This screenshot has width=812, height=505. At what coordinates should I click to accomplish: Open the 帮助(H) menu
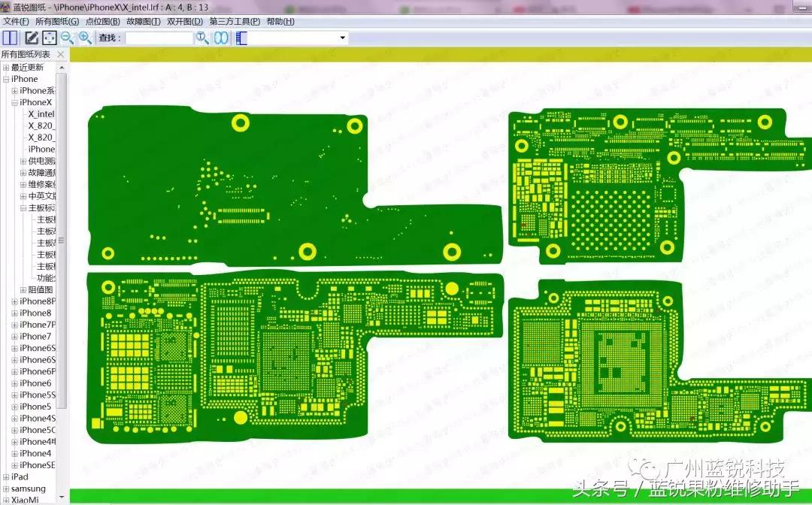point(280,21)
